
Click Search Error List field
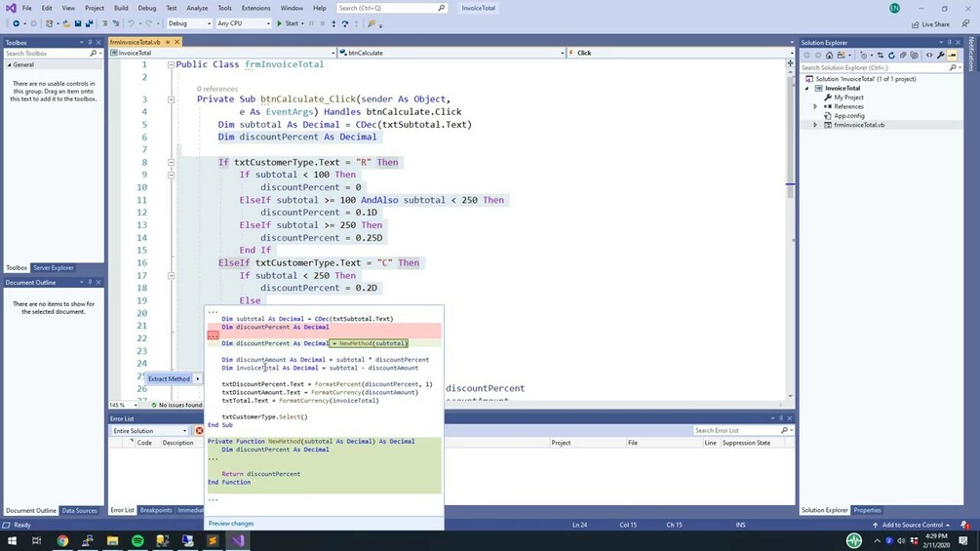click(x=744, y=430)
